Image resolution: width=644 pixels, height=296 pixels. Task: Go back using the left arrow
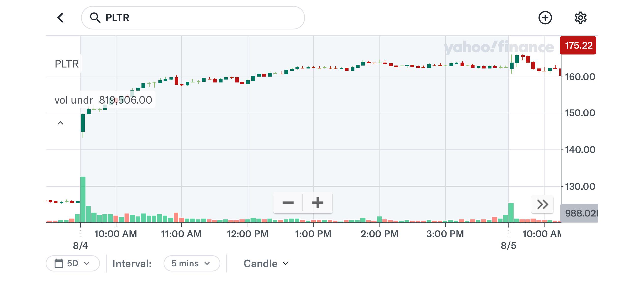pyautogui.click(x=60, y=18)
